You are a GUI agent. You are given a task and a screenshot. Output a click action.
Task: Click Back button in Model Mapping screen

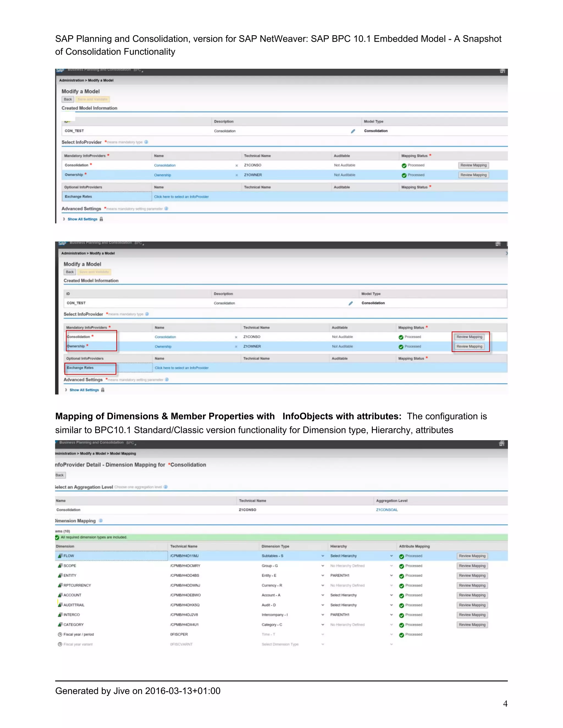click(x=60, y=475)
